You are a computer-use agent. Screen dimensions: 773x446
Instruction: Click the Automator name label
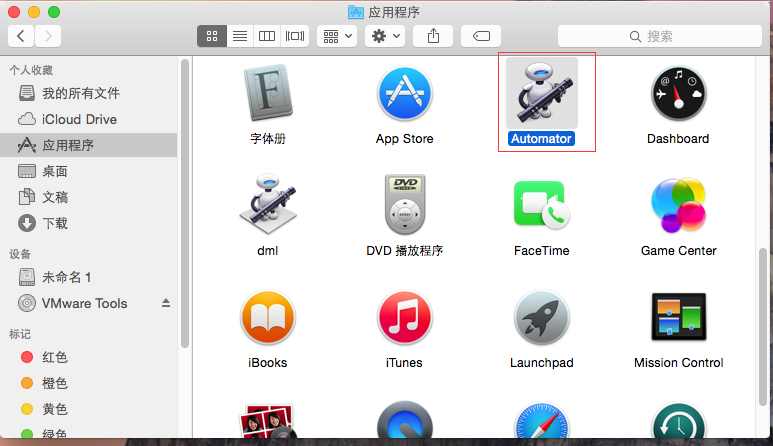coord(541,139)
